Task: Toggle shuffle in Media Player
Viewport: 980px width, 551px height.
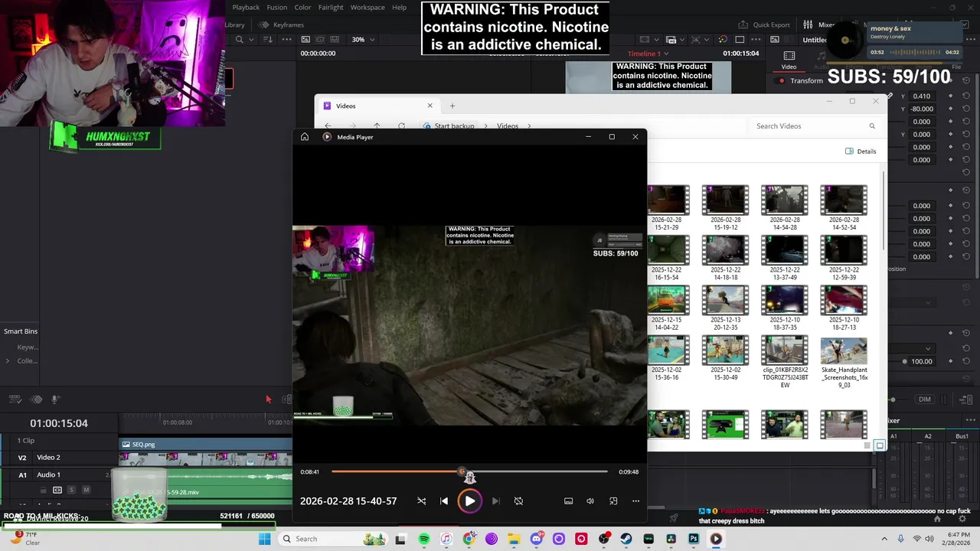Action: (x=421, y=501)
